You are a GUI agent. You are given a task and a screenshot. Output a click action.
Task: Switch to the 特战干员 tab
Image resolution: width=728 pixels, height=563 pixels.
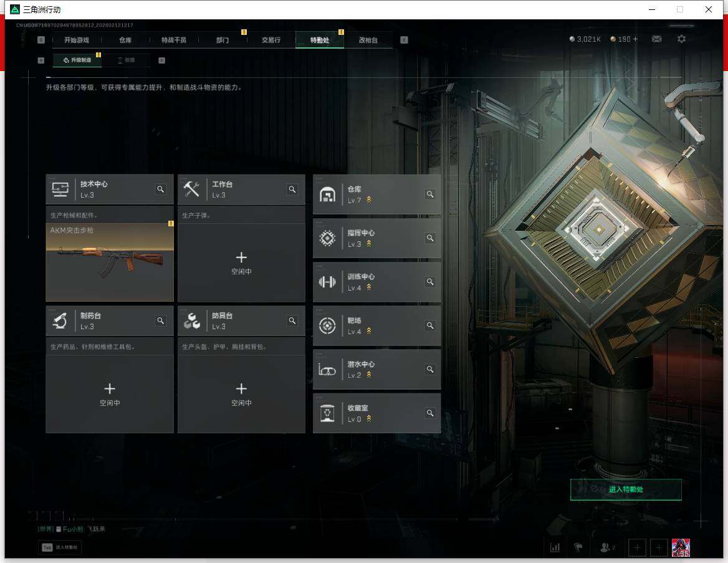coord(174,40)
